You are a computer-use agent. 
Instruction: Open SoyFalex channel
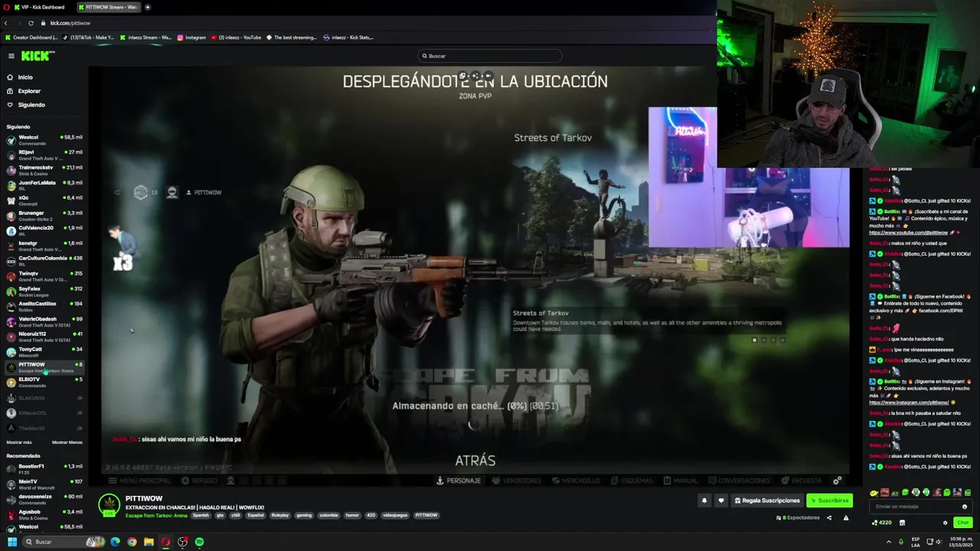click(x=44, y=292)
